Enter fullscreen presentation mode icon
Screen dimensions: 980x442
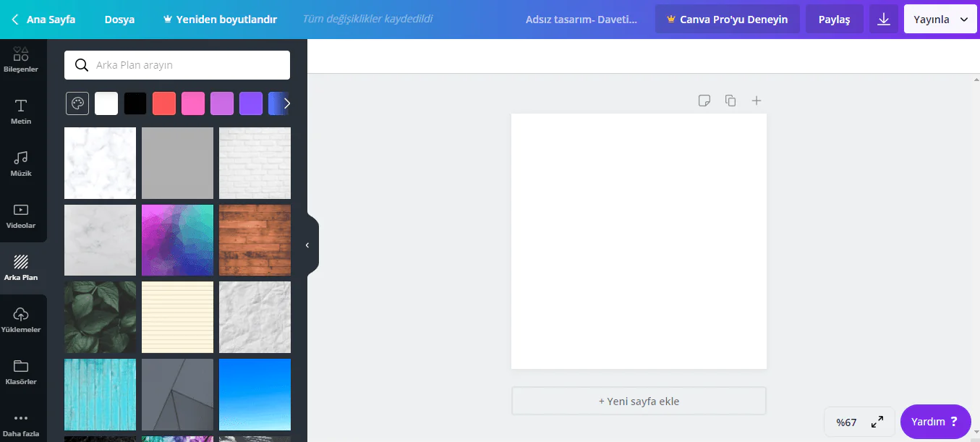[877, 422]
